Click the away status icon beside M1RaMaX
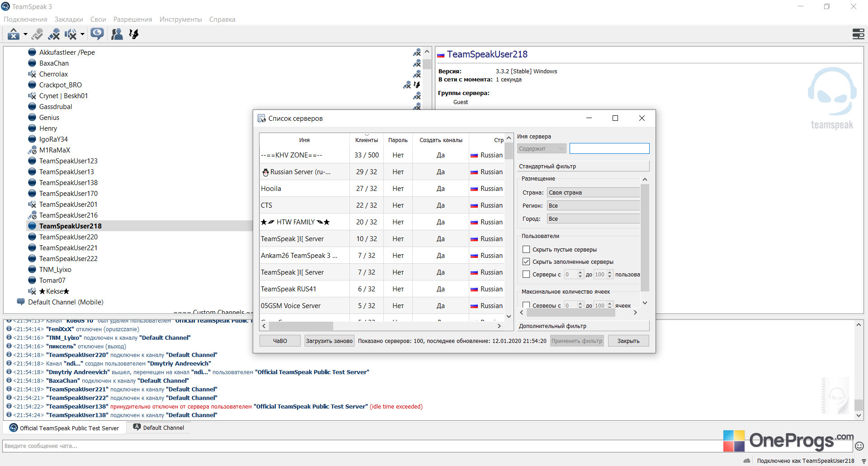Image resolution: width=868 pixels, height=466 pixels. point(32,150)
